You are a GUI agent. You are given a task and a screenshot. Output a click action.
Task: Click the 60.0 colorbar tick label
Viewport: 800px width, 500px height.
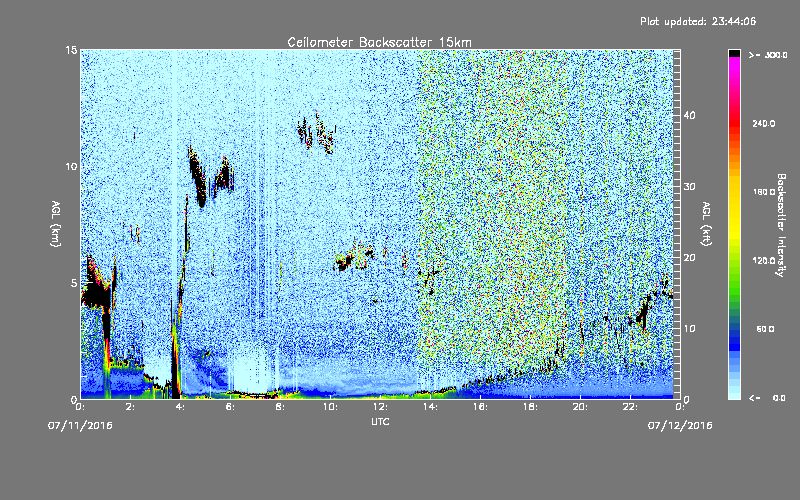(765, 329)
